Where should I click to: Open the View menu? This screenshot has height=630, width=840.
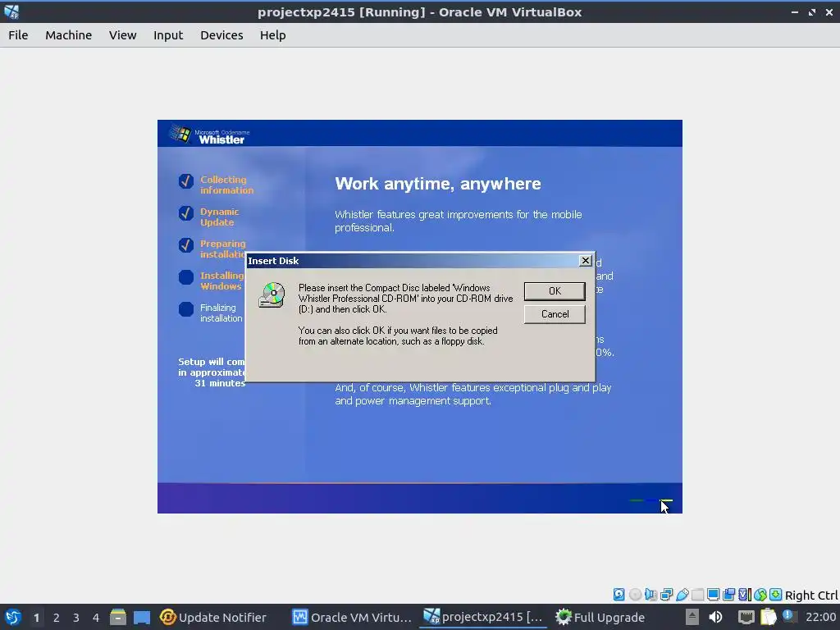tap(123, 35)
